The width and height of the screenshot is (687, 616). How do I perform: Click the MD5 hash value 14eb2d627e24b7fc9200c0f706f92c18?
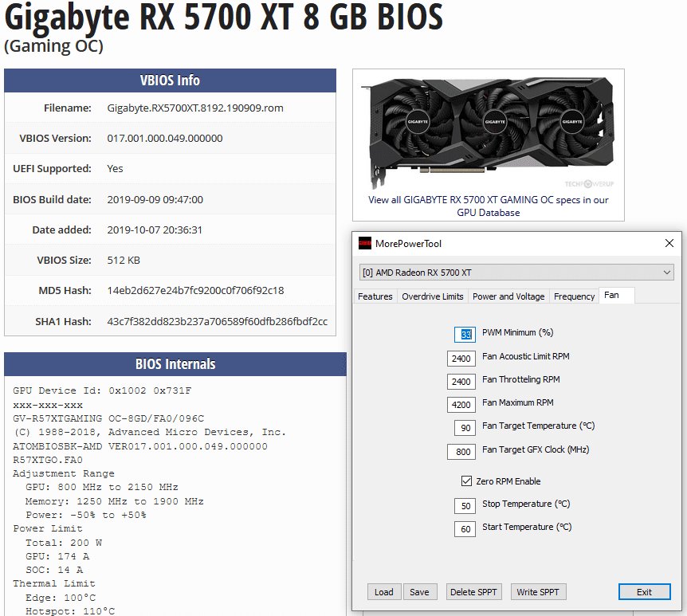(x=195, y=291)
